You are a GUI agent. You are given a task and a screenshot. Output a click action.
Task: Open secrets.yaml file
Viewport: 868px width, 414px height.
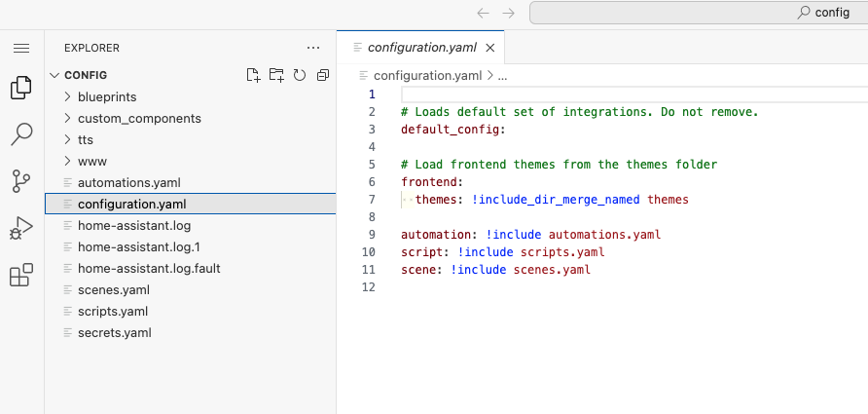coord(191,333)
